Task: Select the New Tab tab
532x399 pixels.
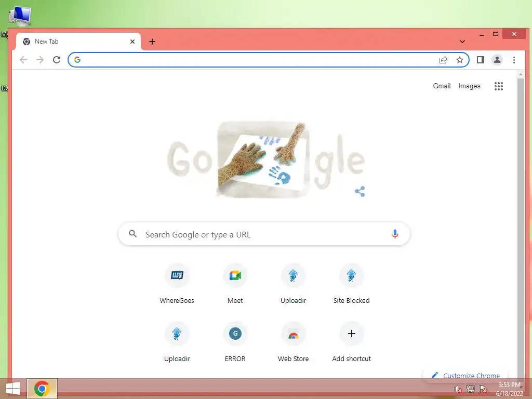Action: tap(78, 42)
